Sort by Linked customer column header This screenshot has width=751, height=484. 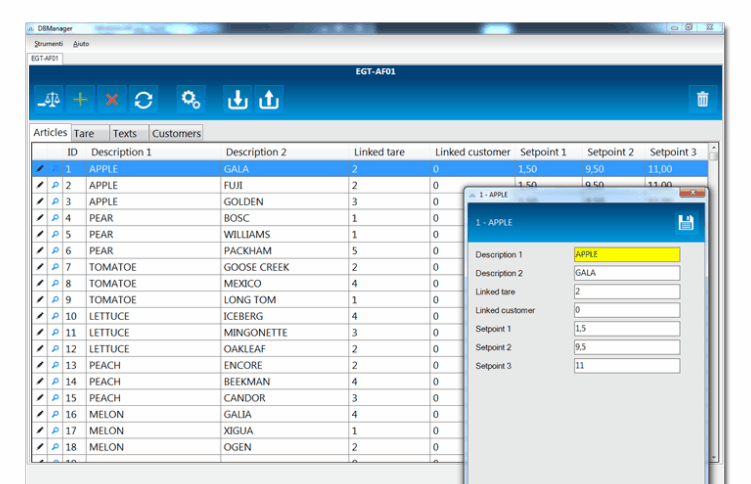click(472, 152)
